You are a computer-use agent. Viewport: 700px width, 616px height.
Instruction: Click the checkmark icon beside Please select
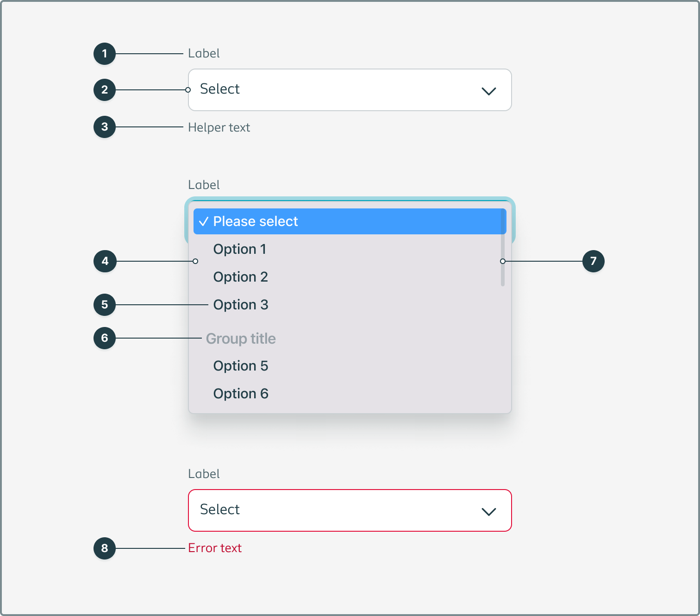(x=204, y=221)
